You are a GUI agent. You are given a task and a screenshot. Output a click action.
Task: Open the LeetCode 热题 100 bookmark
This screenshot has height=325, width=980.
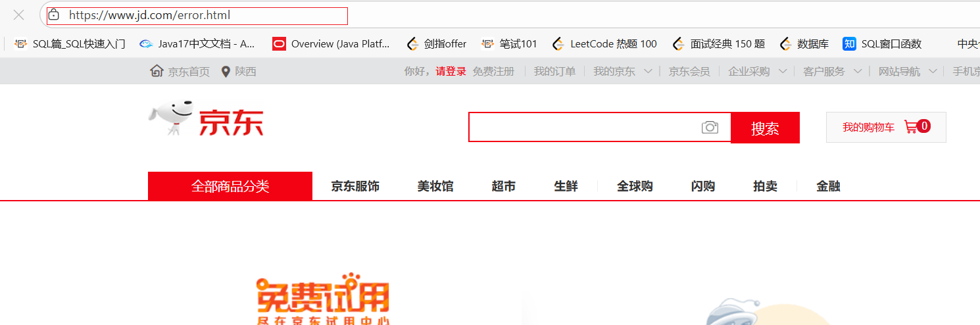tap(604, 44)
